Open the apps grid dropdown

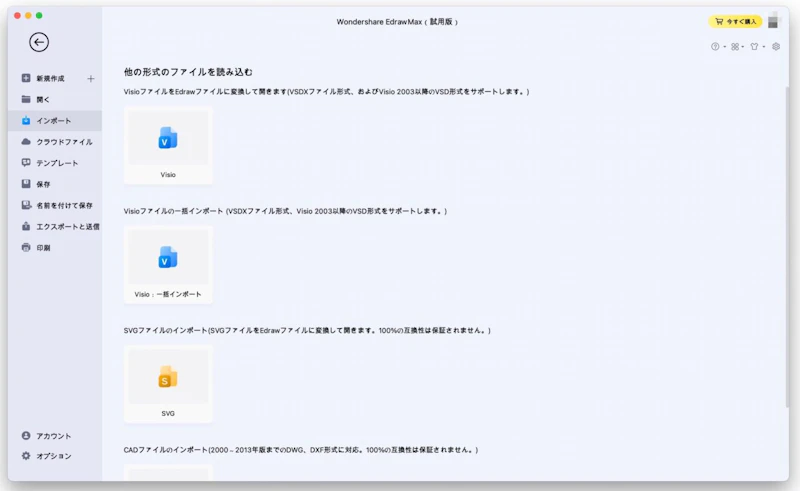click(x=737, y=46)
